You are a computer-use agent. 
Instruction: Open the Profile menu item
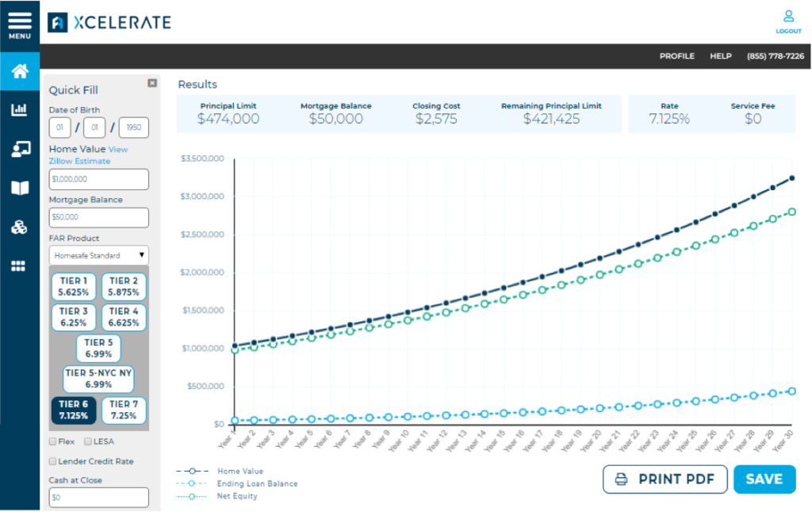click(676, 56)
